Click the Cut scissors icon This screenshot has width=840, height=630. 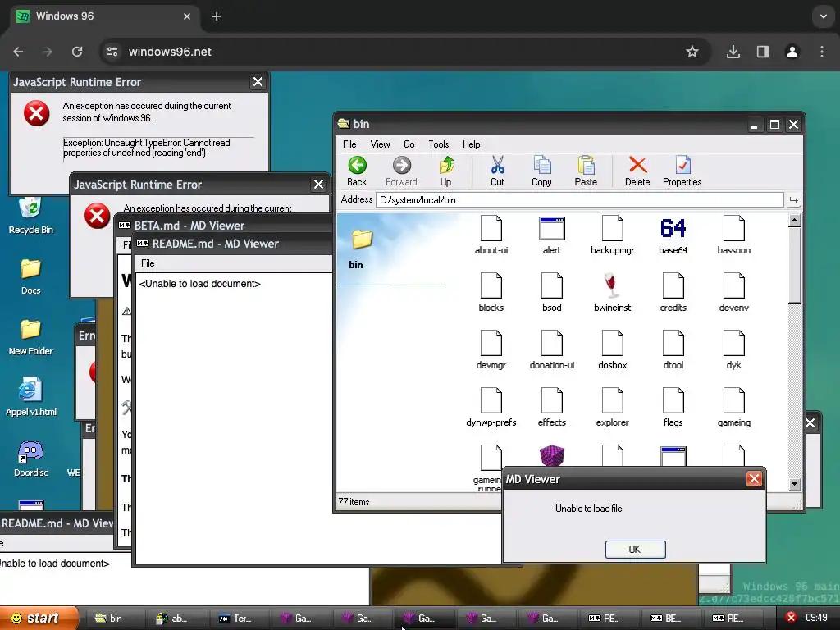(497, 166)
